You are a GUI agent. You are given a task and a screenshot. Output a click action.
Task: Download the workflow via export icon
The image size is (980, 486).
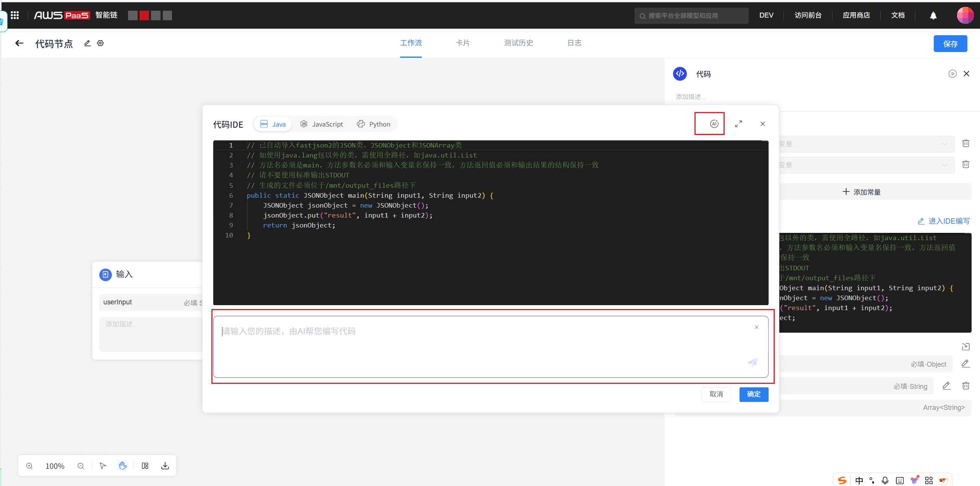pyautogui.click(x=165, y=466)
